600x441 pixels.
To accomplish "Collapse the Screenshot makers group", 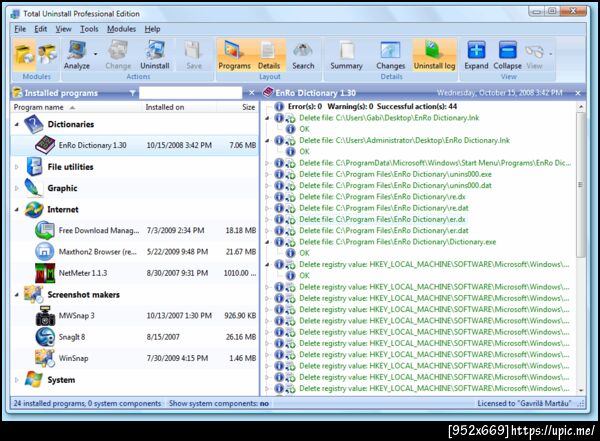I will tap(16, 295).
